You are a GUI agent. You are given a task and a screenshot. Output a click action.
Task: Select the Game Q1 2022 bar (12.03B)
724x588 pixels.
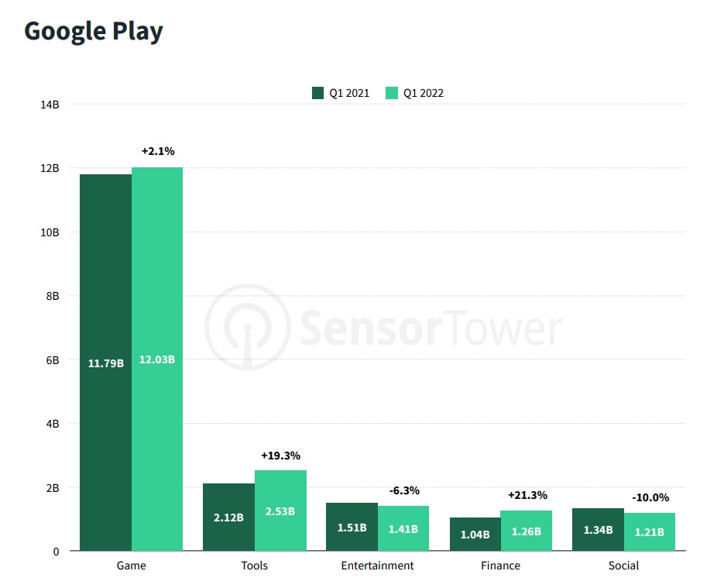(157, 359)
